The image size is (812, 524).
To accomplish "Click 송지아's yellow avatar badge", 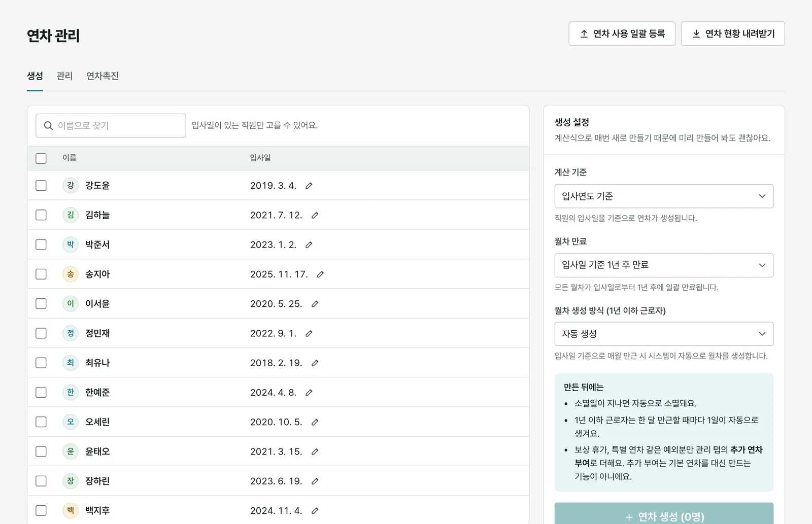I will (71, 274).
